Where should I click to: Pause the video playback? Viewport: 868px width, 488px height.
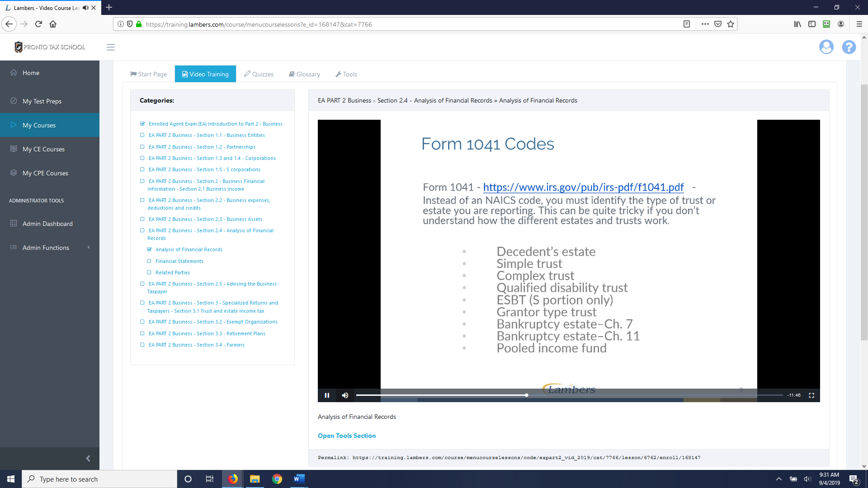pos(327,395)
